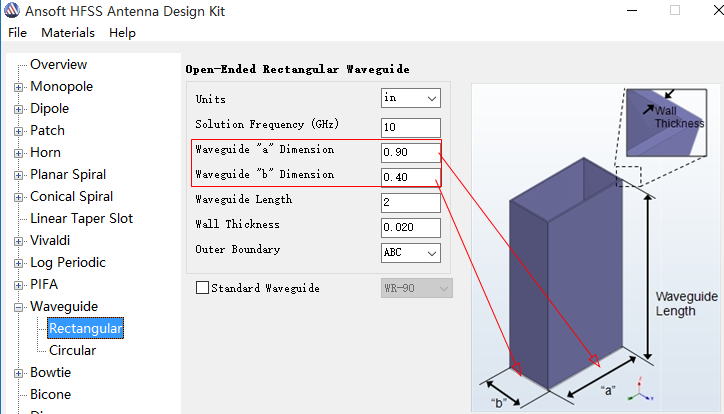724x414 pixels.
Task: Select the Horn antenna category
Action: [x=45, y=152]
